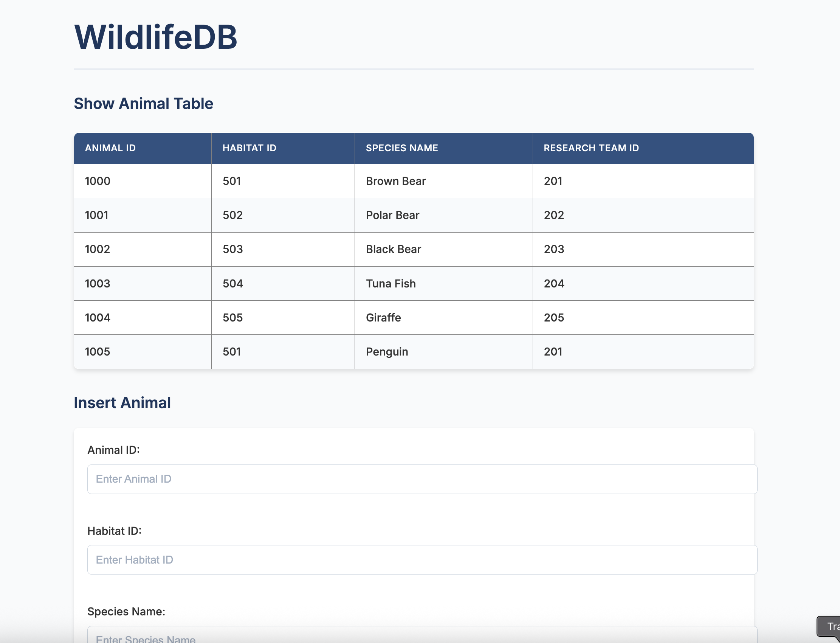840x643 pixels.
Task: Click the SPECIES NAME column header
Action: coord(444,148)
